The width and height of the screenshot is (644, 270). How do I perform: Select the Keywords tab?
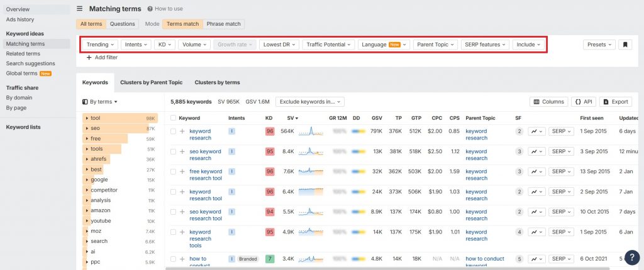pyautogui.click(x=95, y=82)
